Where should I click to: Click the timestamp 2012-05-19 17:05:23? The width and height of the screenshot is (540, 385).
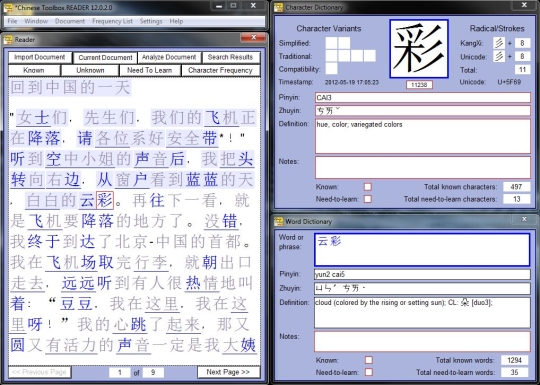[352, 82]
